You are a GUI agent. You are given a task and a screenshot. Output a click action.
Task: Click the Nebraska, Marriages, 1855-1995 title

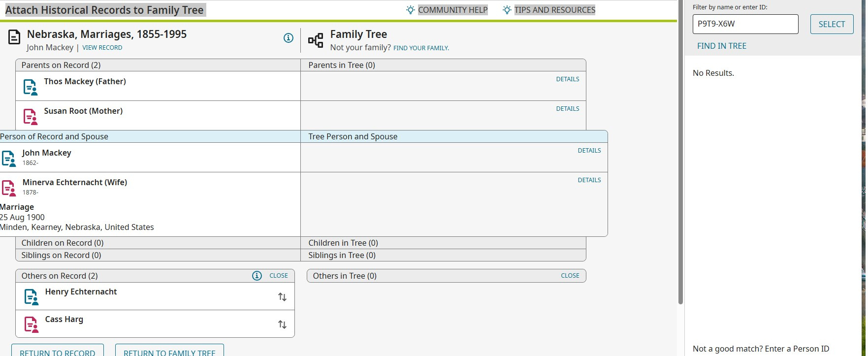pyautogui.click(x=107, y=34)
